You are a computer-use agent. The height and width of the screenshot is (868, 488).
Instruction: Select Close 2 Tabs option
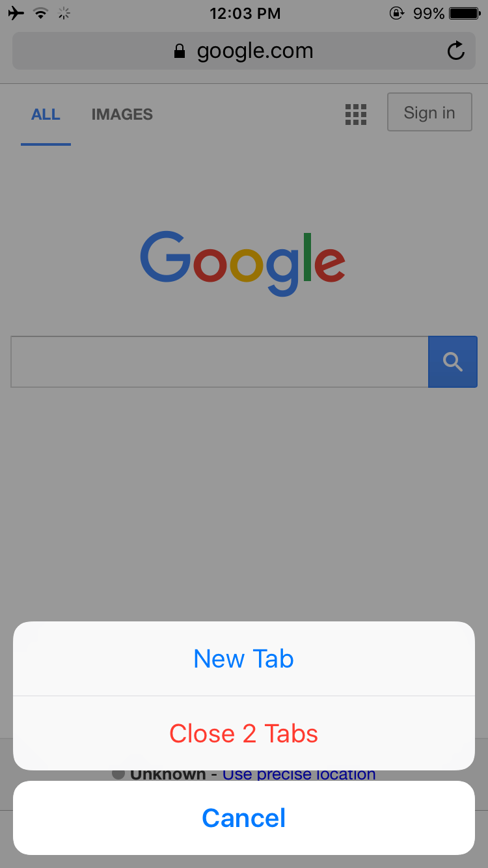(244, 733)
